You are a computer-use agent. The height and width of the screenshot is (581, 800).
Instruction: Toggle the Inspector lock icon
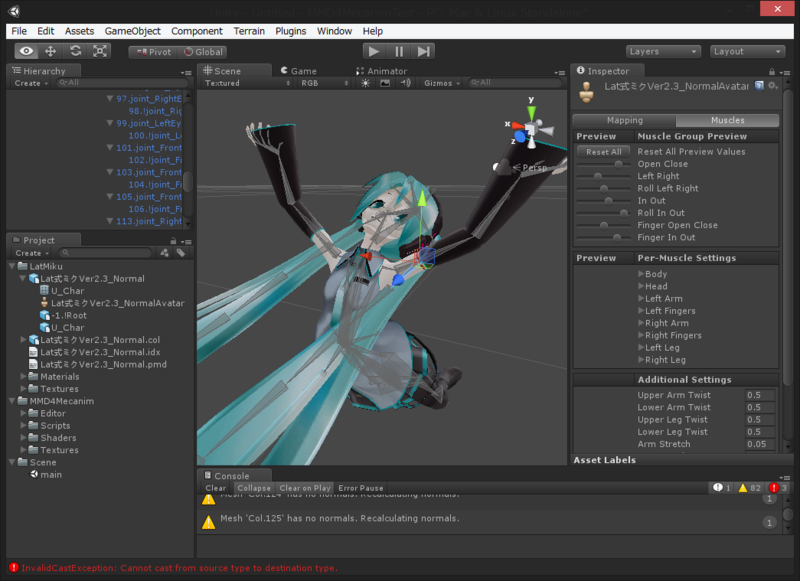(x=772, y=72)
